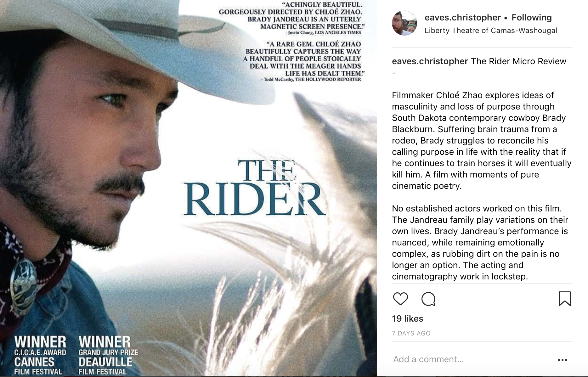588x377 pixels.
Task: View the list of 19 likes
Action: (x=408, y=318)
